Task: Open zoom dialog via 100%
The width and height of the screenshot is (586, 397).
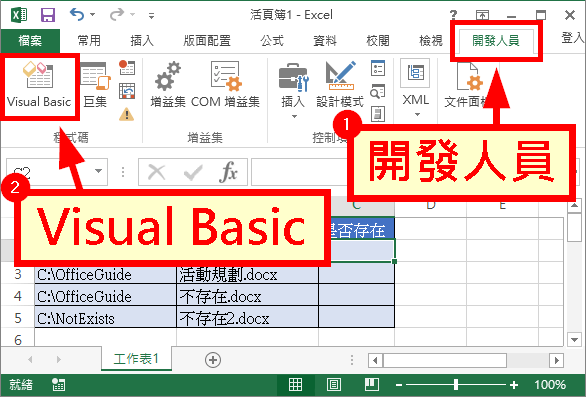Action: click(550, 385)
